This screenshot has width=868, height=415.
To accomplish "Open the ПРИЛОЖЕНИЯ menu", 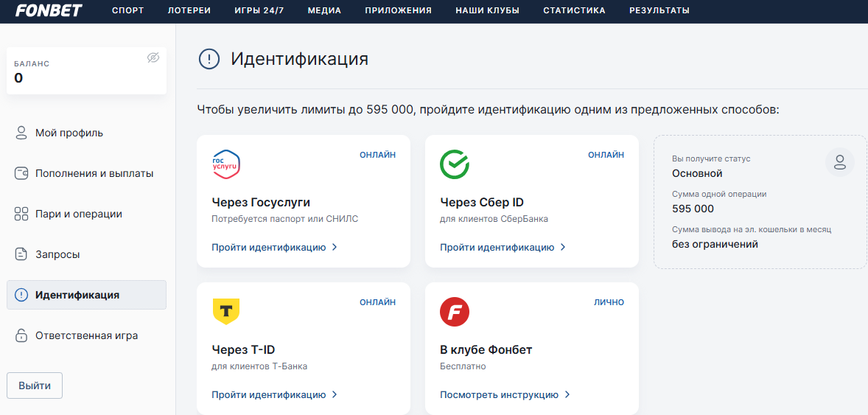I will [399, 10].
